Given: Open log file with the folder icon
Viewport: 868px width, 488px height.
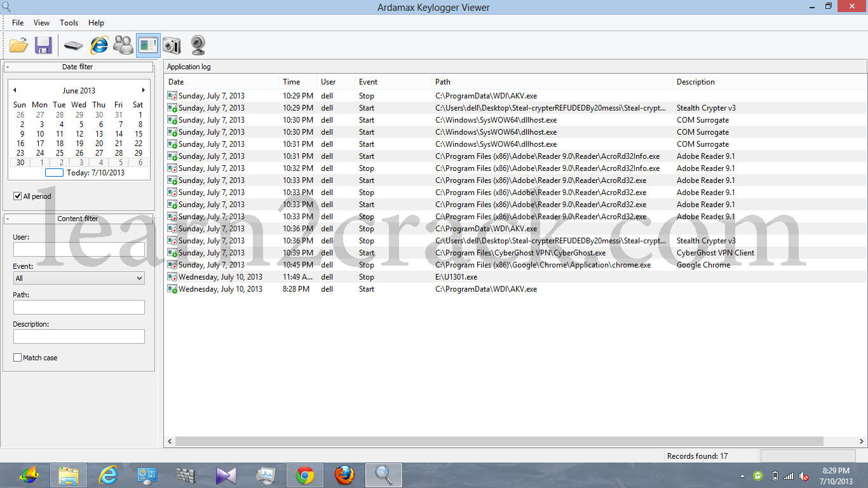Looking at the screenshot, I should (18, 45).
